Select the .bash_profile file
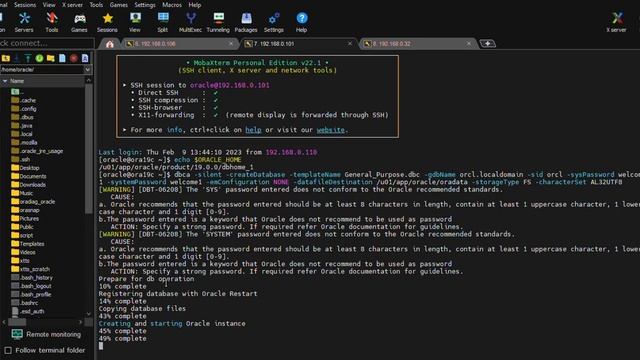The width and height of the screenshot is (640, 360). click(x=31, y=295)
